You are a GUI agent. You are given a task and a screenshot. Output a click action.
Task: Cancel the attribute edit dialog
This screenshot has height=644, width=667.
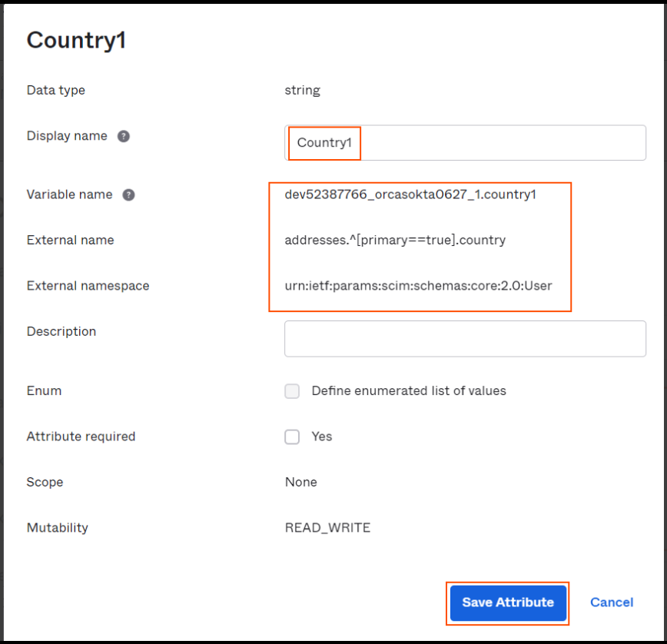tap(611, 603)
